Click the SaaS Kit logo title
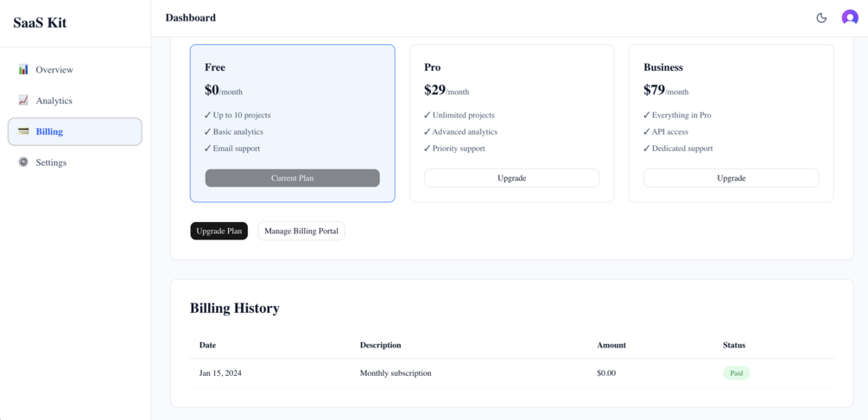868x420 pixels. 40,23
